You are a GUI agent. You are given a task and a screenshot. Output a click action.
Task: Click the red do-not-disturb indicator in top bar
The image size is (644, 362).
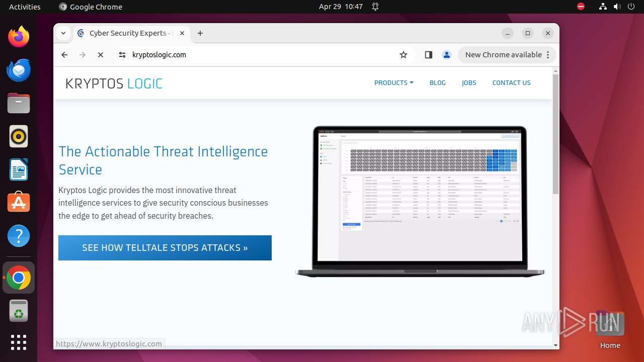tap(581, 7)
